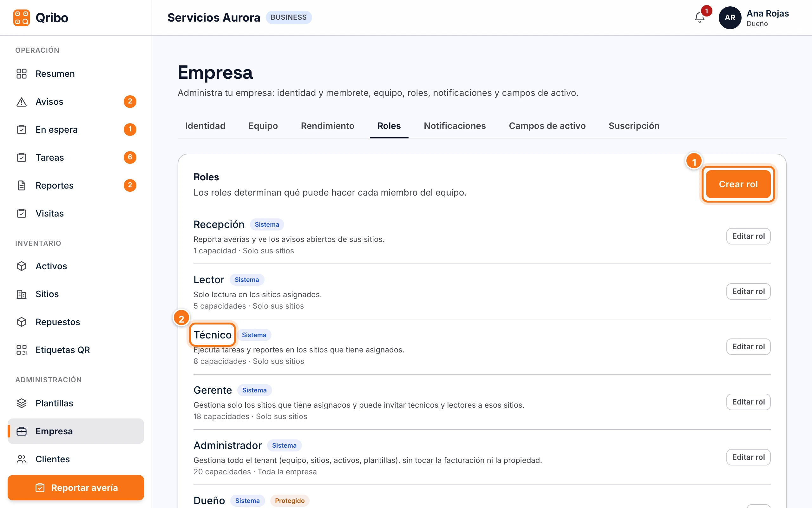This screenshot has width=812, height=508.
Task: Edit the Técnico role
Action: point(748,346)
